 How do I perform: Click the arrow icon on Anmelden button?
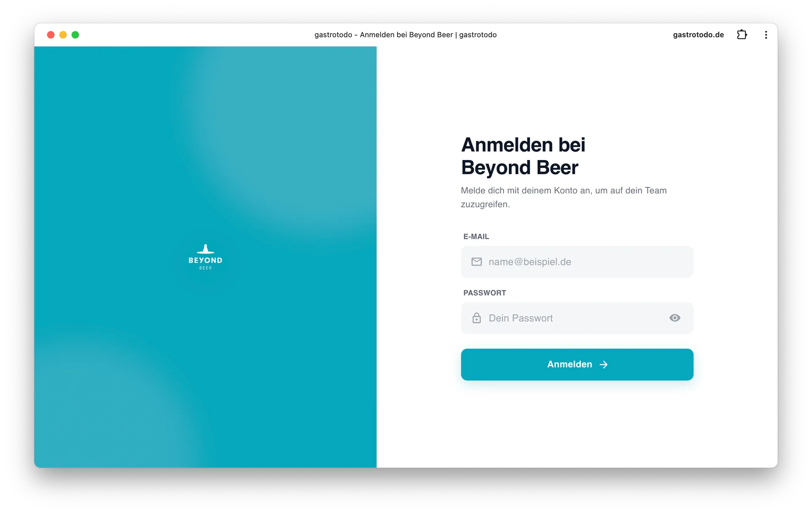pyautogui.click(x=604, y=364)
